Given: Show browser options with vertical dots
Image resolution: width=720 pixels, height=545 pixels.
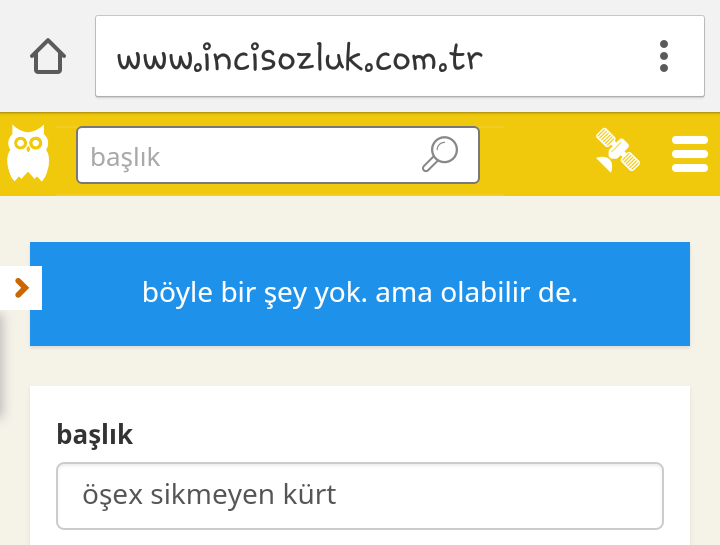Looking at the screenshot, I should tap(664, 56).
